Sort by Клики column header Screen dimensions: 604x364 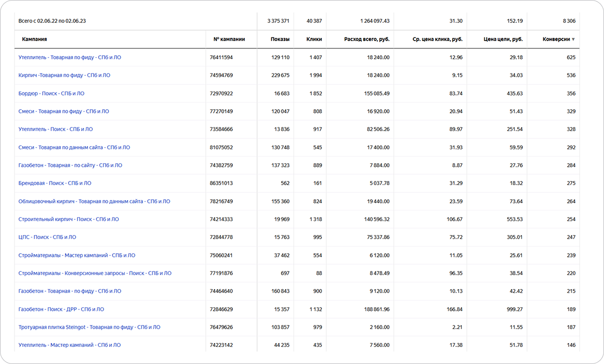(314, 40)
